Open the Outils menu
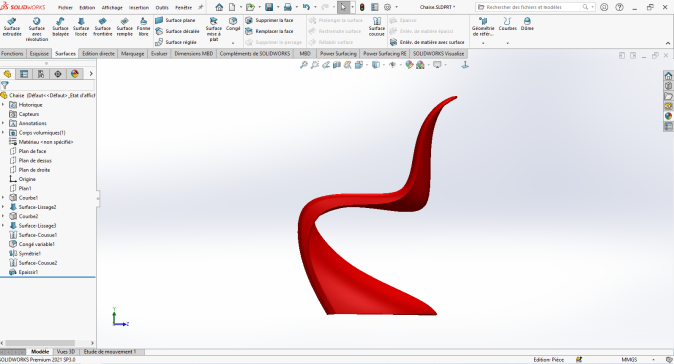 (x=162, y=8)
